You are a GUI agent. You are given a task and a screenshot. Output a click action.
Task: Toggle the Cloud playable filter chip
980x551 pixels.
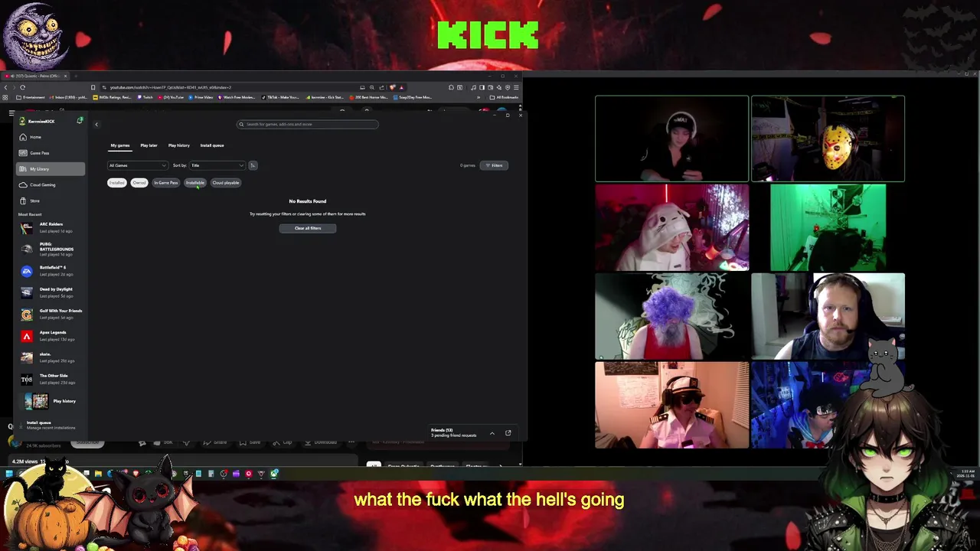[x=226, y=183]
